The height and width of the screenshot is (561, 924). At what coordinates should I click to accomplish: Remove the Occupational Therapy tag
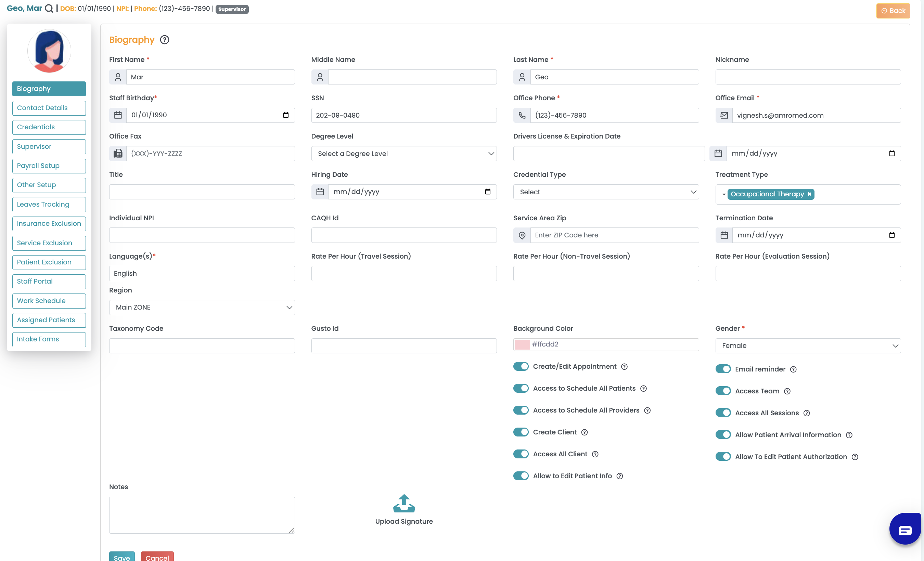point(809,194)
